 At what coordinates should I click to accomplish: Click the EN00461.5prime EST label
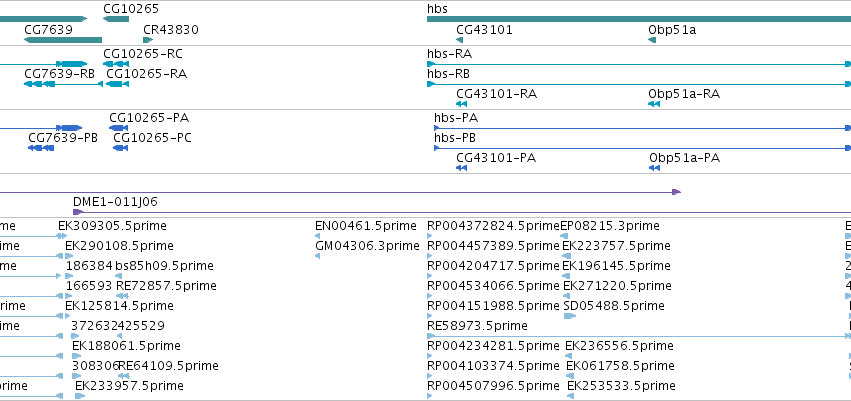(x=366, y=226)
